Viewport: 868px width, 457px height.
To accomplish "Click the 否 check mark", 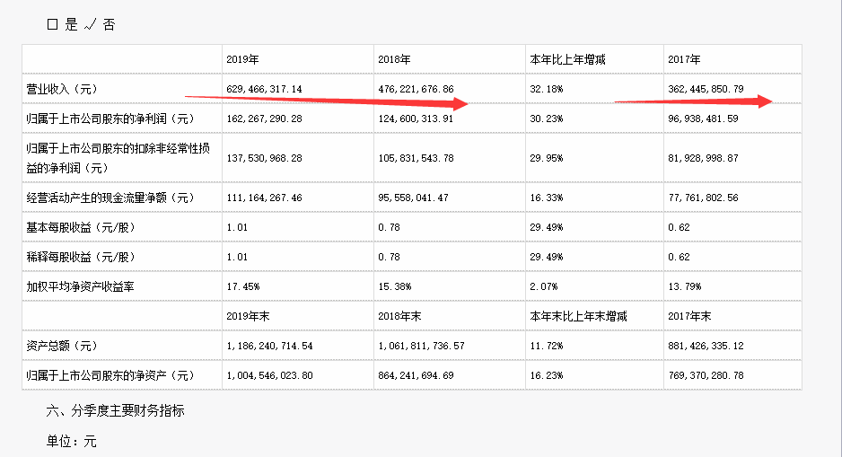I will pos(90,25).
